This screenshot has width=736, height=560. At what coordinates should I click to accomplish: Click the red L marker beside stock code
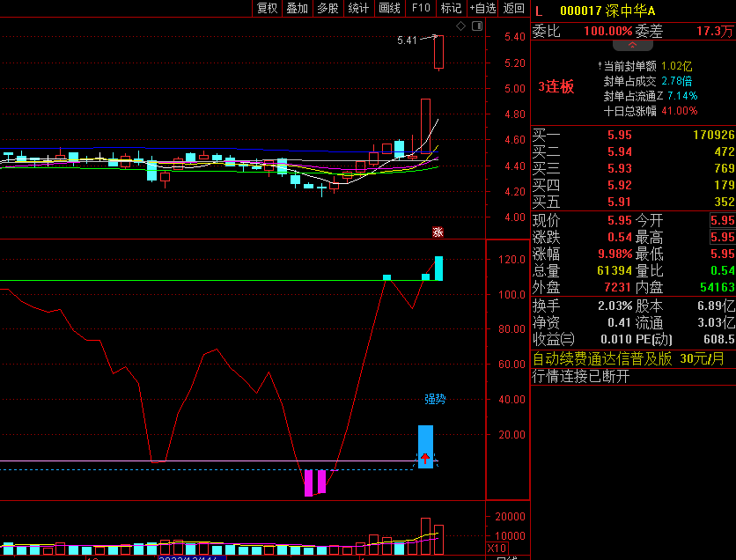[539, 11]
